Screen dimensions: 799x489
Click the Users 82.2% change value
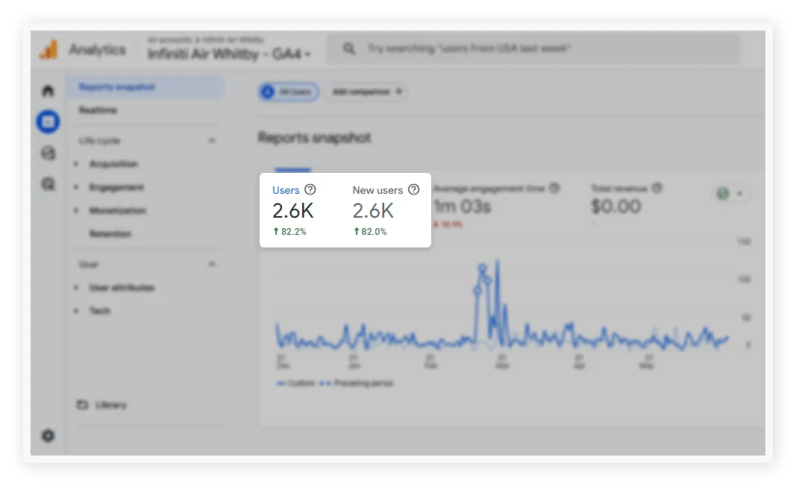(x=289, y=232)
